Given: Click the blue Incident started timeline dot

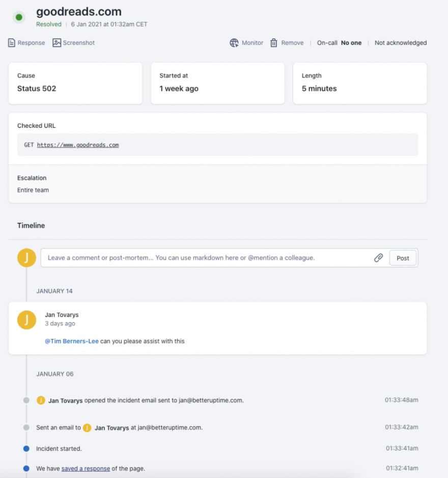Looking at the screenshot, I should (x=26, y=448).
